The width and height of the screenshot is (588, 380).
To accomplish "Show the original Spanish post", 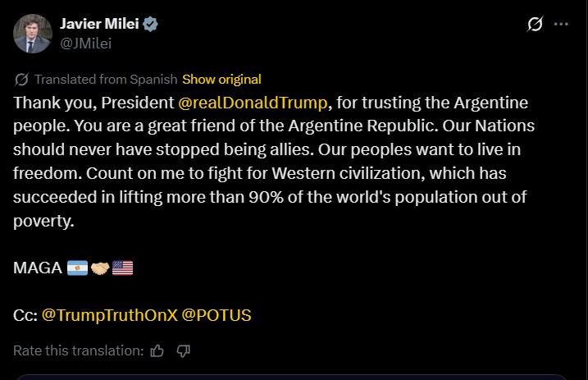I will tap(221, 80).
